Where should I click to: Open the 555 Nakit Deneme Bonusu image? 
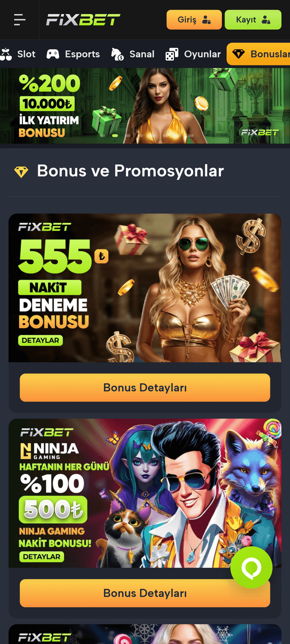pos(145,288)
